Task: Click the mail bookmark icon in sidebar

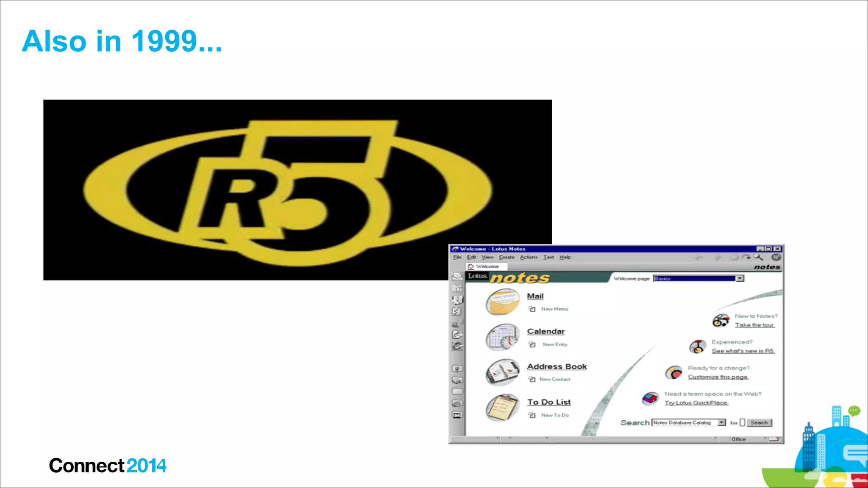Action: [457, 277]
